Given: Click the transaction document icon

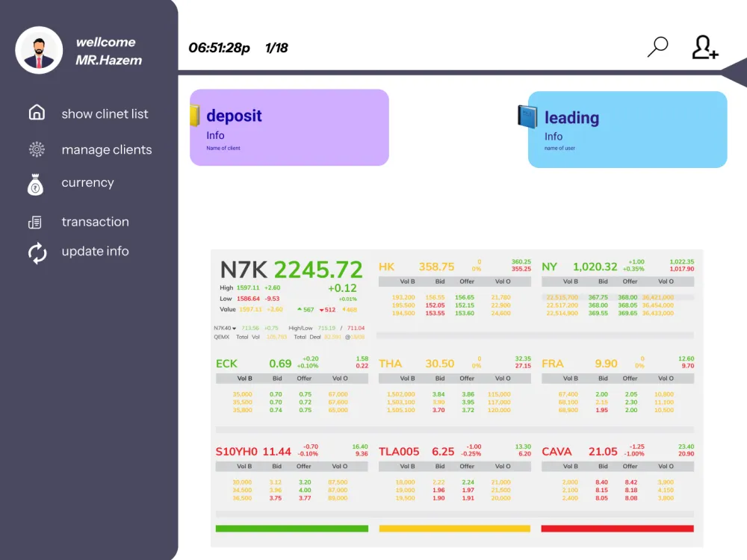Looking at the screenshot, I should pyautogui.click(x=35, y=223).
